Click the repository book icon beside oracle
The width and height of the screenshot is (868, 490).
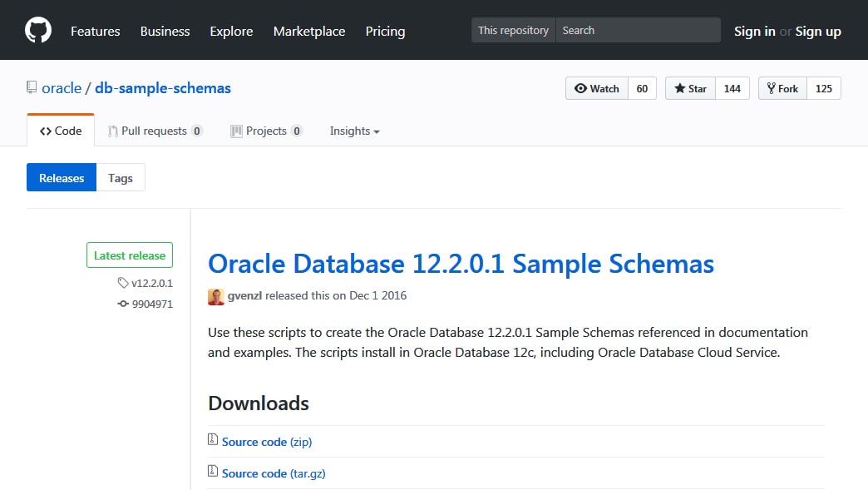[32, 87]
